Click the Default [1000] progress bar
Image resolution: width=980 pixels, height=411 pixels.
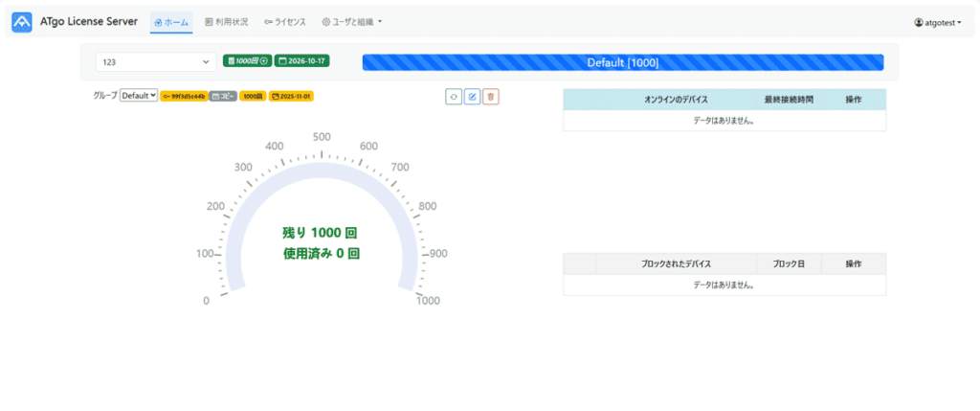[x=622, y=62]
